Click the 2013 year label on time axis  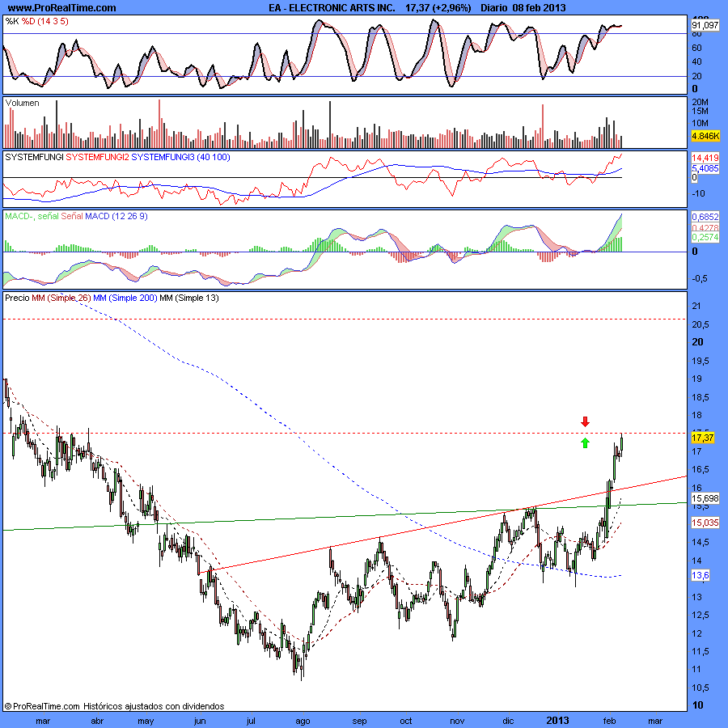pos(557,721)
